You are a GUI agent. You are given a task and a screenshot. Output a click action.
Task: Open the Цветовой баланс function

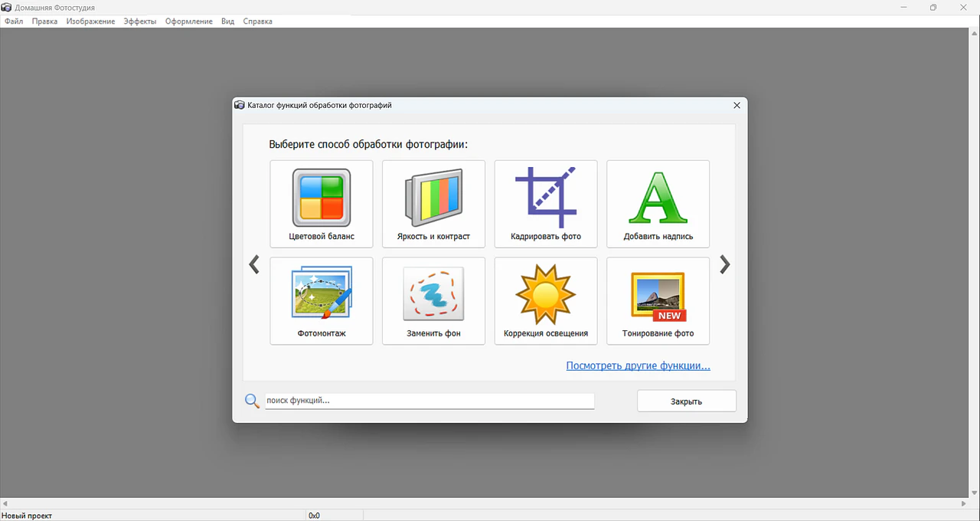(x=322, y=204)
